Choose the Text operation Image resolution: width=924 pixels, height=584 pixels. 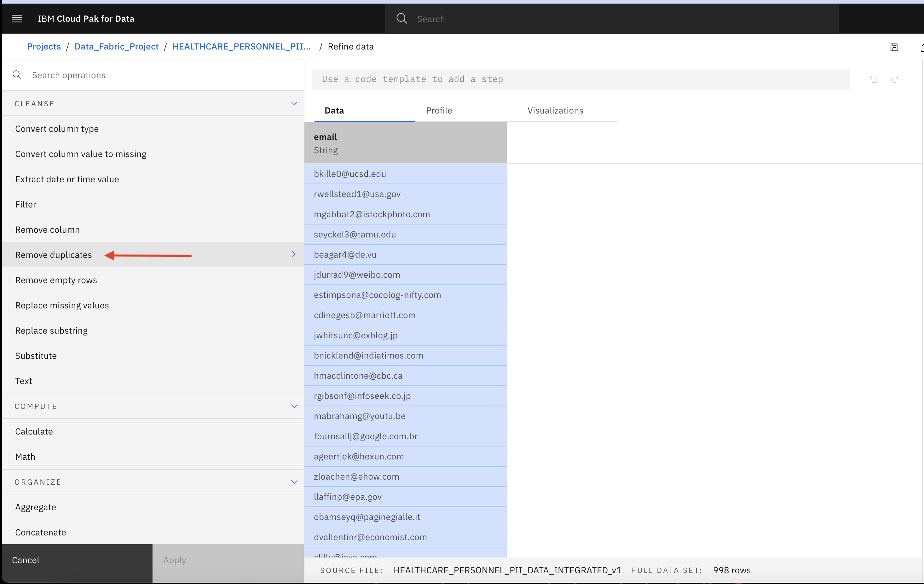tap(153, 381)
